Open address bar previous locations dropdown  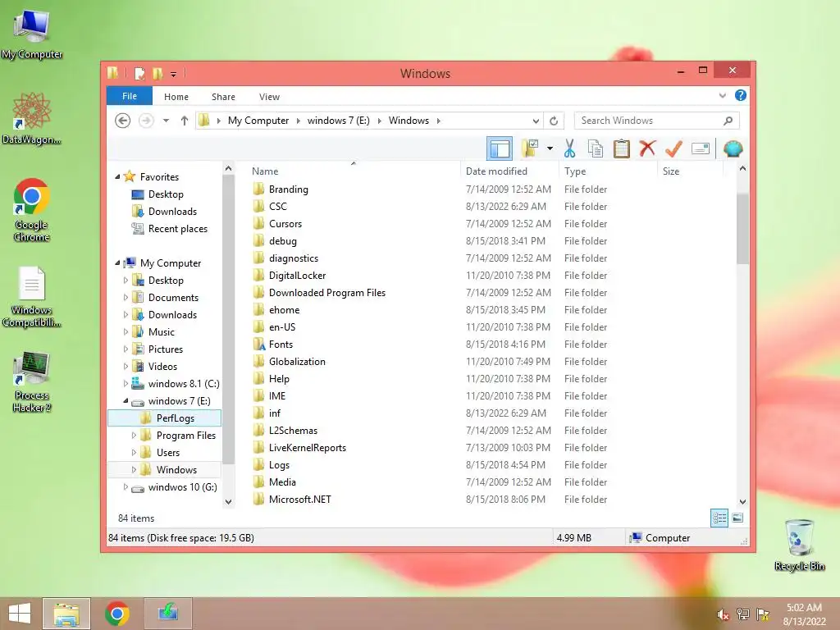pyautogui.click(x=536, y=121)
